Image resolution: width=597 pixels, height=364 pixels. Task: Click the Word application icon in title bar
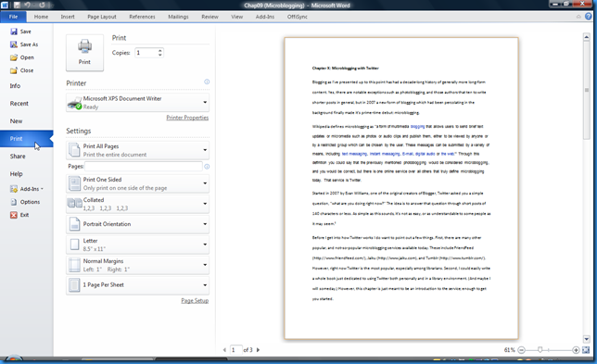click(x=5, y=5)
